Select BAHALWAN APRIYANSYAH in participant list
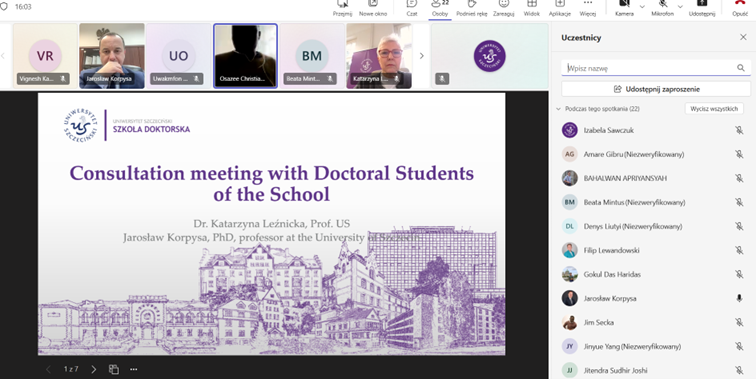The width and height of the screenshot is (756, 379). pyautogui.click(x=625, y=178)
